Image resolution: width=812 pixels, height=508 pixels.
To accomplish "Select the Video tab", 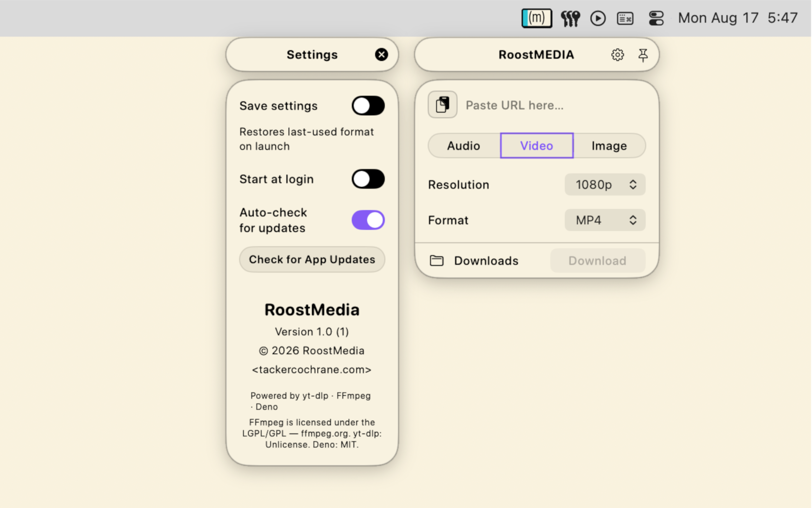I will pyautogui.click(x=537, y=146).
